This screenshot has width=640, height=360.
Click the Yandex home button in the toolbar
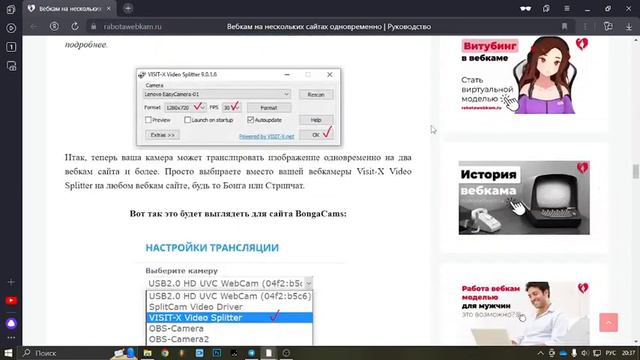[54, 27]
